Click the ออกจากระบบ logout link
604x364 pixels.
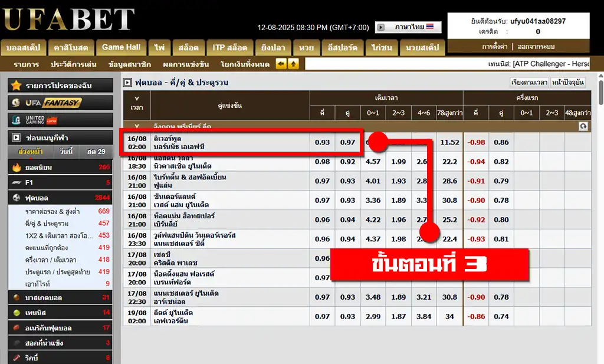(536, 47)
